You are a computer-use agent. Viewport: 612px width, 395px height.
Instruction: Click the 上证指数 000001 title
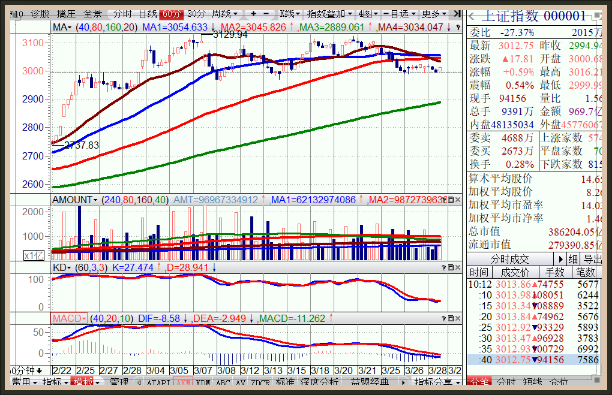pos(534,16)
